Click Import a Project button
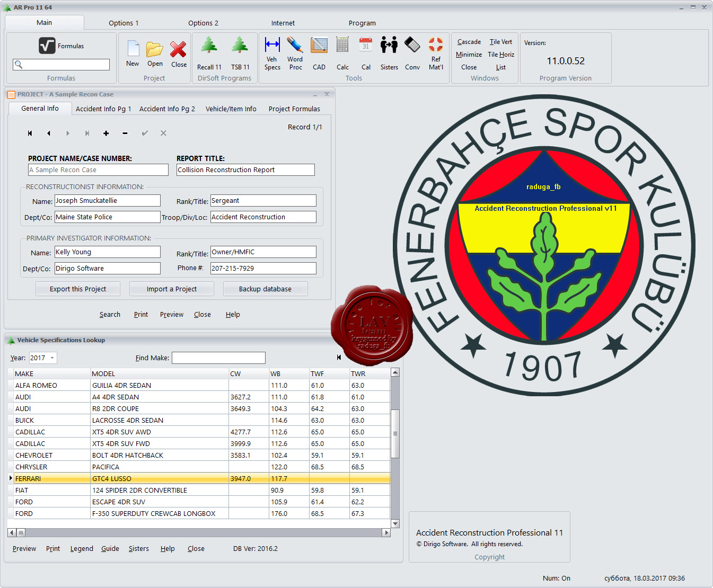This screenshot has width=713, height=588. coord(172,289)
